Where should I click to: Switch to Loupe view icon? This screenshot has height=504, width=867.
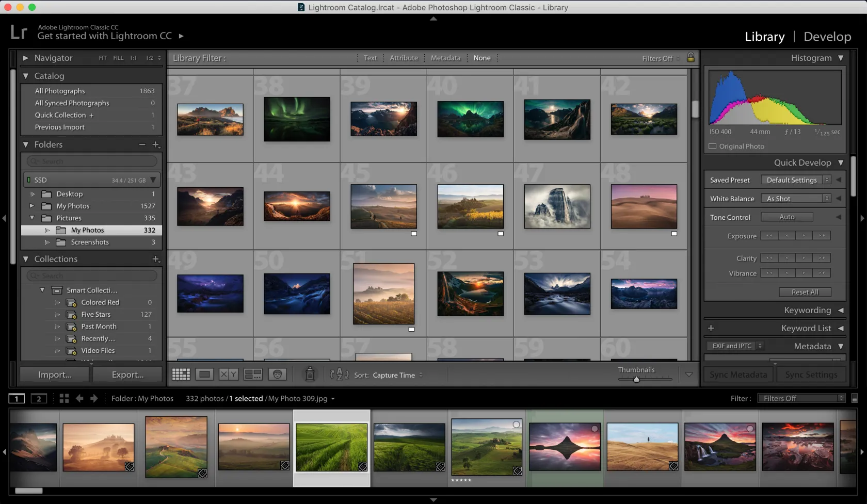tap(204, 375)
